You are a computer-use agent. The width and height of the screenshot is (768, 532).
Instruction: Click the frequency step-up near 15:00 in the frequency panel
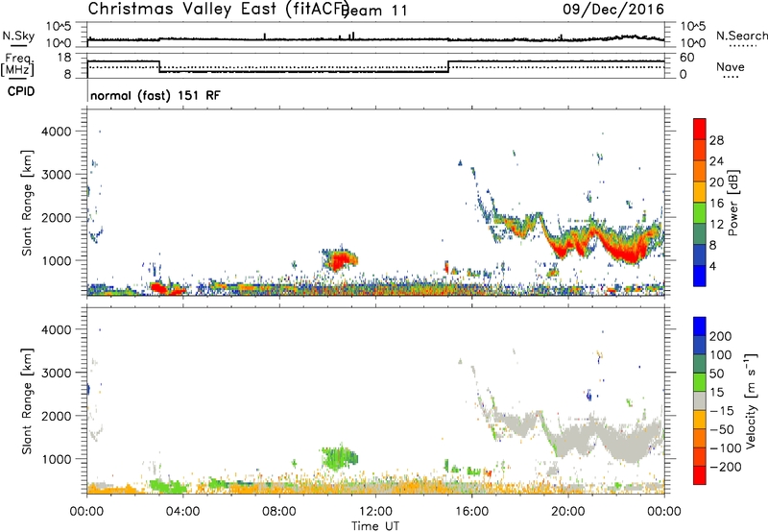[448, 66]
